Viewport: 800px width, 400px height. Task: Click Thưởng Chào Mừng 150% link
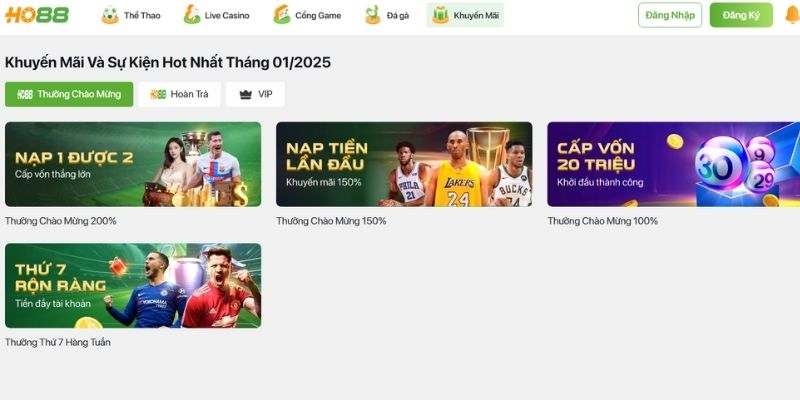coord(331,221)
